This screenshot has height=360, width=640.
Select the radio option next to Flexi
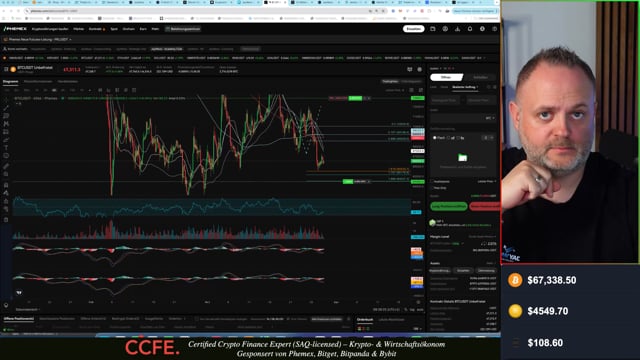(x=449, y=138)
